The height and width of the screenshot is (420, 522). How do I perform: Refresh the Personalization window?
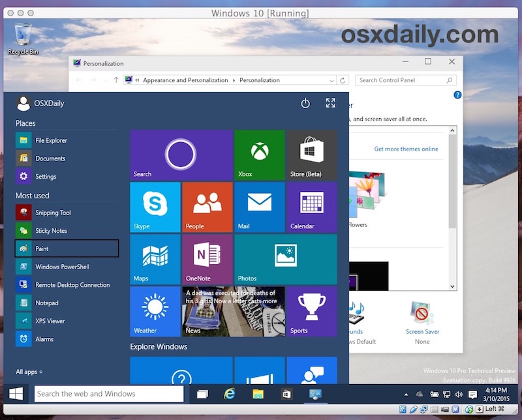(x=343, y=80)
